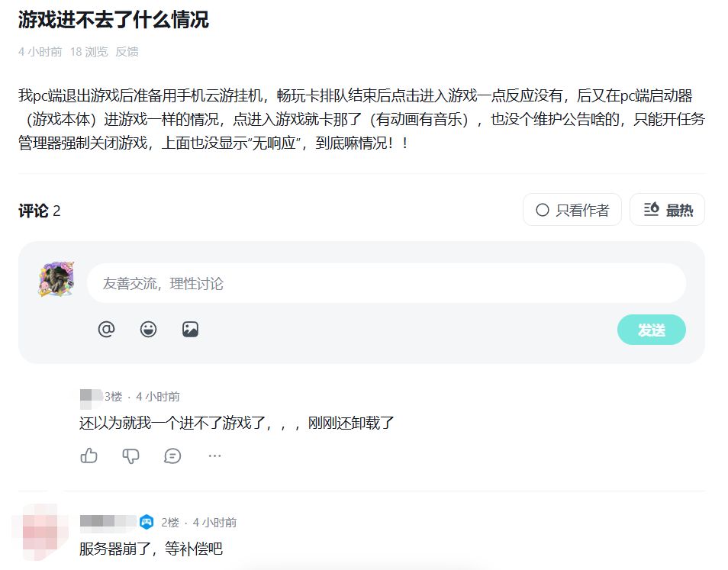Dislike the 3楼 comment with thumbs down

tap(130, 456)
